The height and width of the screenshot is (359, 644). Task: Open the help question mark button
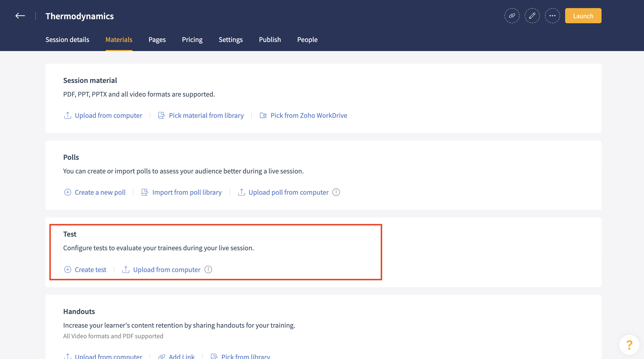[629, 345]
